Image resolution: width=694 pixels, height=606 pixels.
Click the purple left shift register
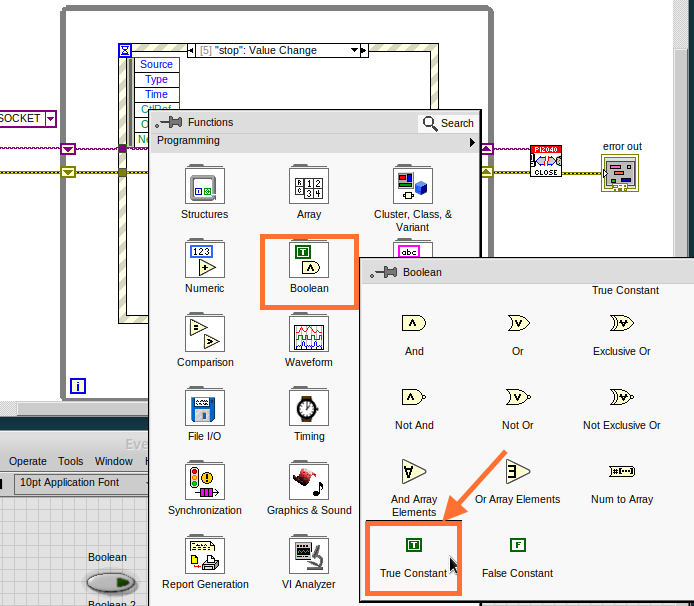point(68,149)
